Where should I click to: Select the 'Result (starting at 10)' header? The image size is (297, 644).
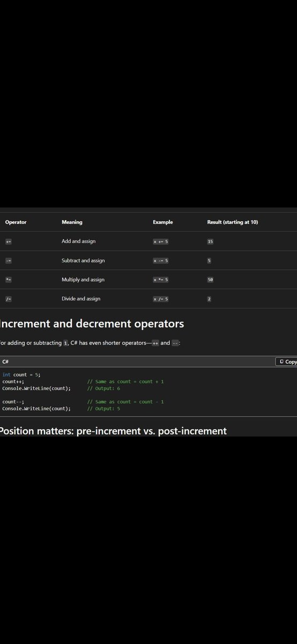[232, 222]
